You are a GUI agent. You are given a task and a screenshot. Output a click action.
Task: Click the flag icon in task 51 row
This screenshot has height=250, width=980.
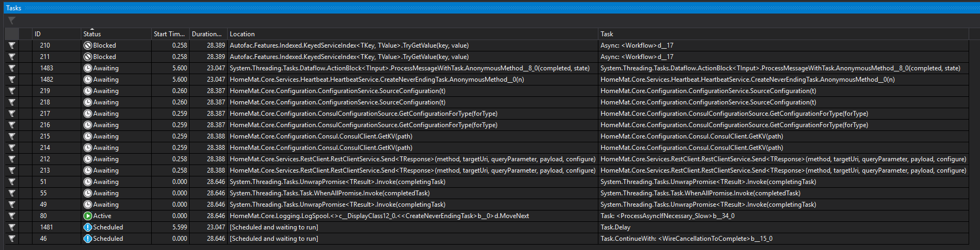tap(12, 182)
